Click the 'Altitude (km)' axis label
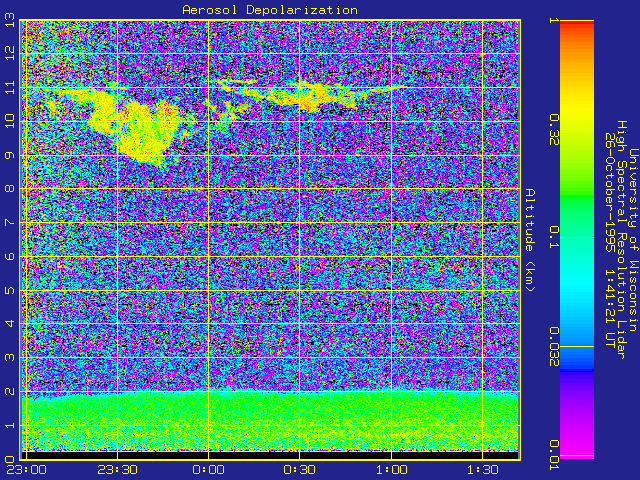Viewport: 640px width, 480px height. pos(529,240)
